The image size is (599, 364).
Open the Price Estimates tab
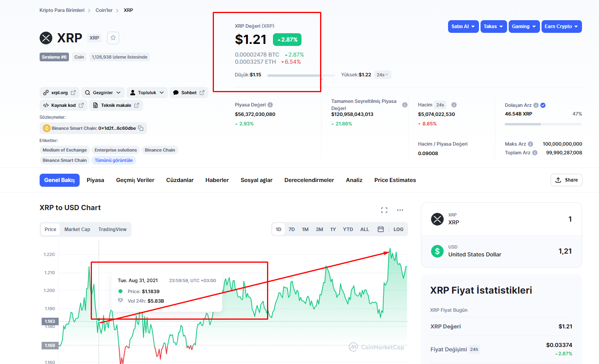click(x=395, y=180)
